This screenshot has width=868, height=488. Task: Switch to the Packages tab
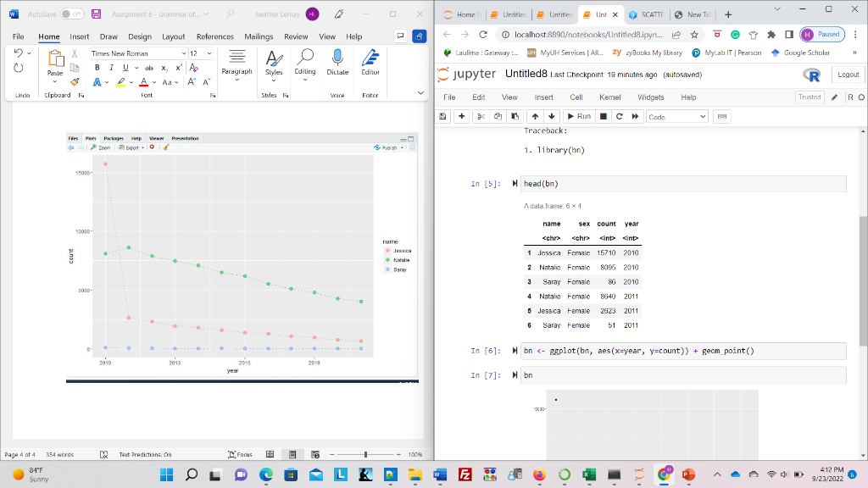point(114,137)
